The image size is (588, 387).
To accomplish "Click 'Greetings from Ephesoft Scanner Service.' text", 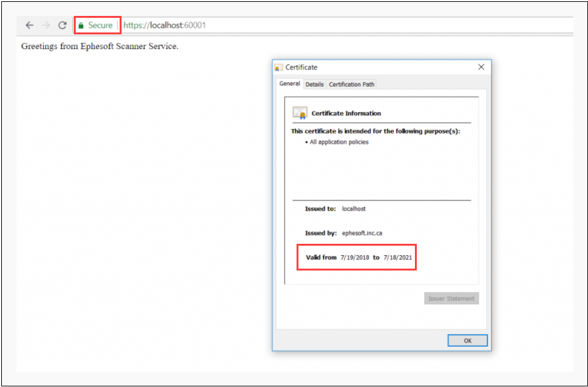I will tap(100, 46).
